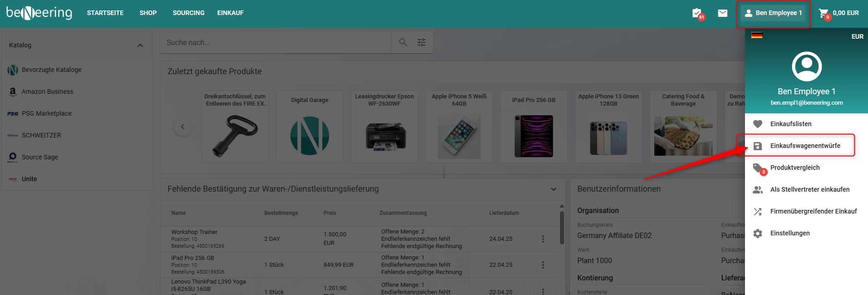The image size is (868, 295).
Task: Open the EINKAUF menu
Action: pos(231,13)
